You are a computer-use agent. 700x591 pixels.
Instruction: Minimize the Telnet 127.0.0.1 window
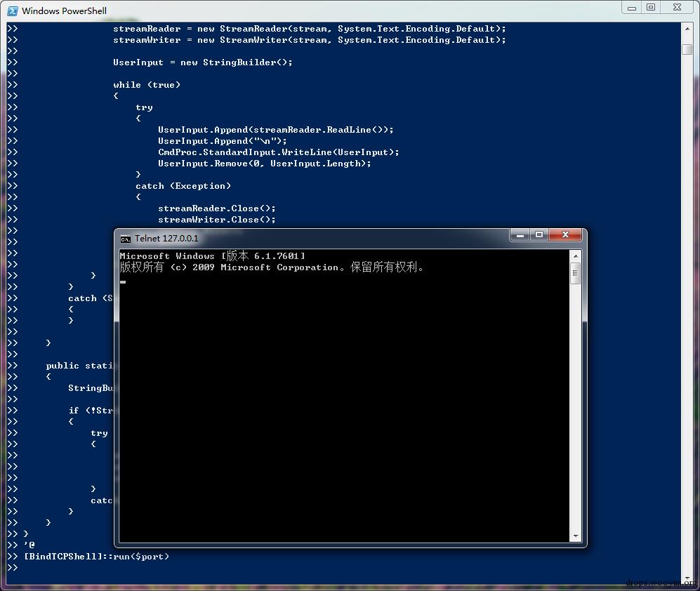520,235
